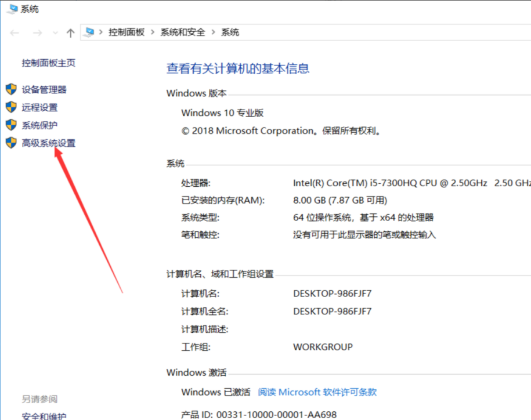531x420 pixels.
Task: Go forward with the right arrow button
Action: (37, 33)
